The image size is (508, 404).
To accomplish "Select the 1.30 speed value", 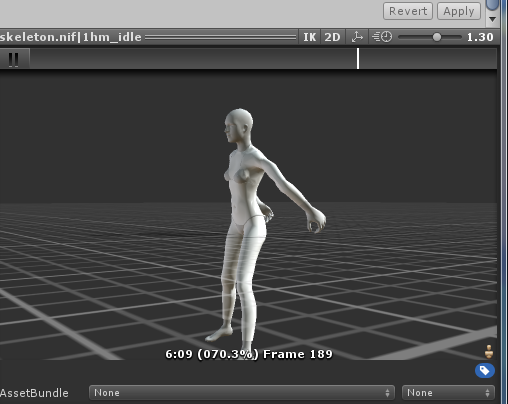I will [480, 37].
